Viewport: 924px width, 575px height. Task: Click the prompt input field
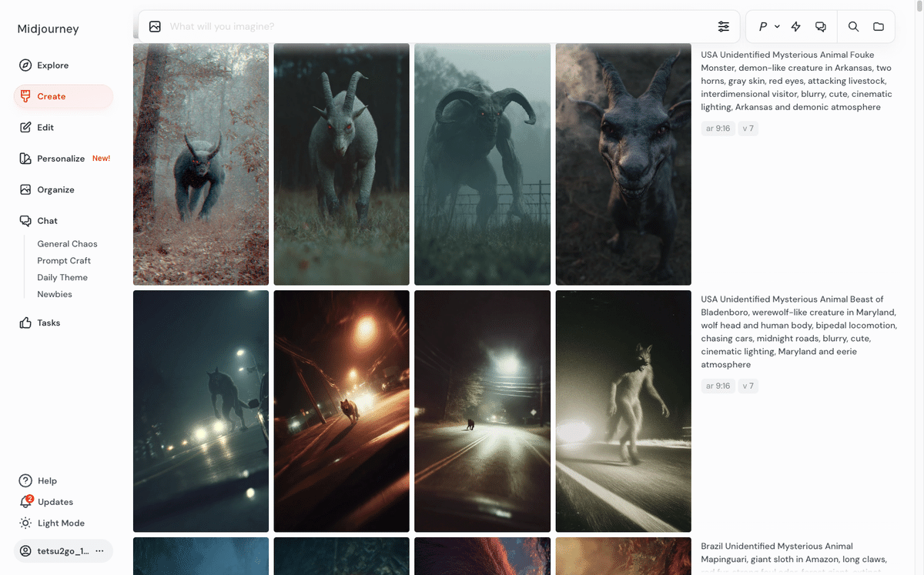pyautogui.click(x=439, y=26)
